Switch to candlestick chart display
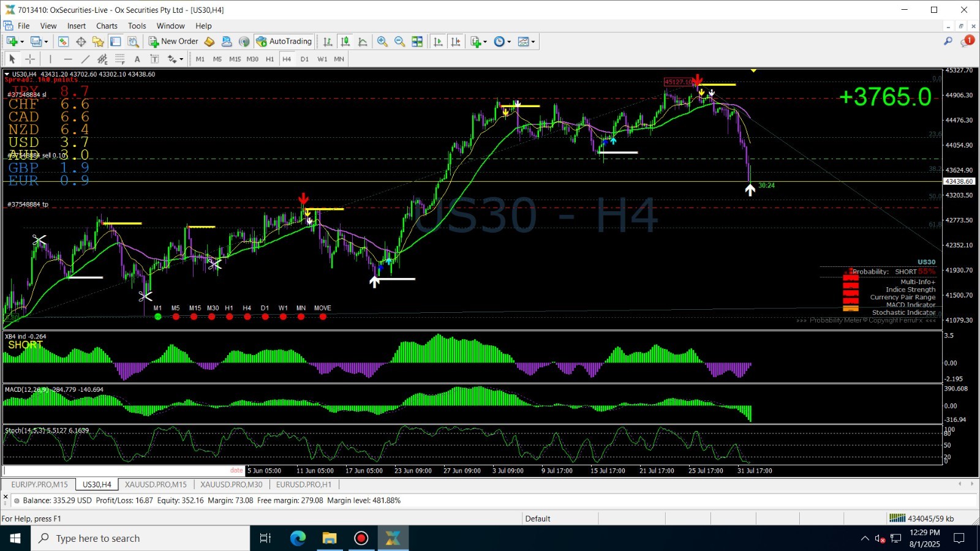This screenshot has width=980, height=551. (345, 42)
